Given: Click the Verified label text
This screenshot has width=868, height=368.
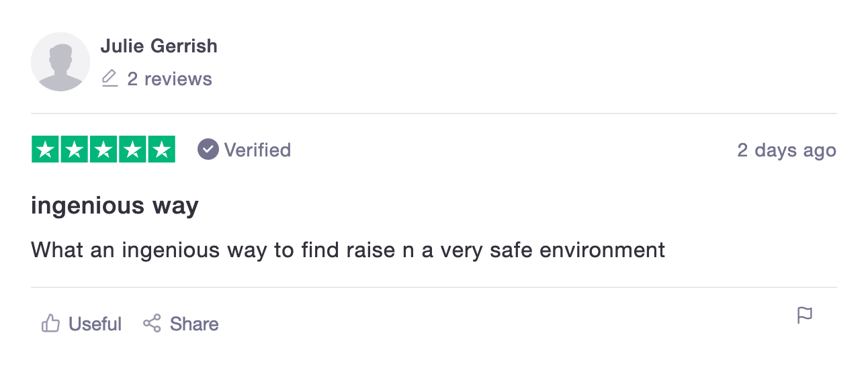Looking at the screenshot, I should (257, 150).
